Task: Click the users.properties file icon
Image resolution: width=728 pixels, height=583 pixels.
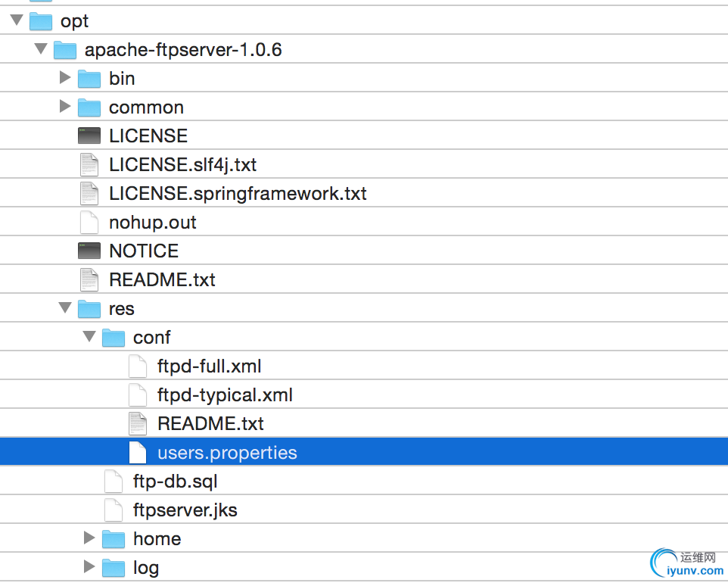Action: pyautogui.click(x=138, y=453)
